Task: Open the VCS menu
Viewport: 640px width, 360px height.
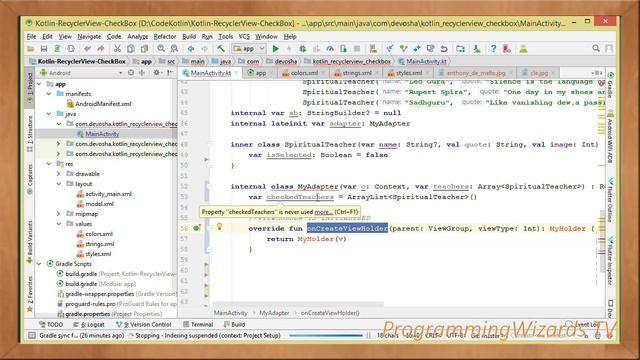Action: [x=244, y=37]
